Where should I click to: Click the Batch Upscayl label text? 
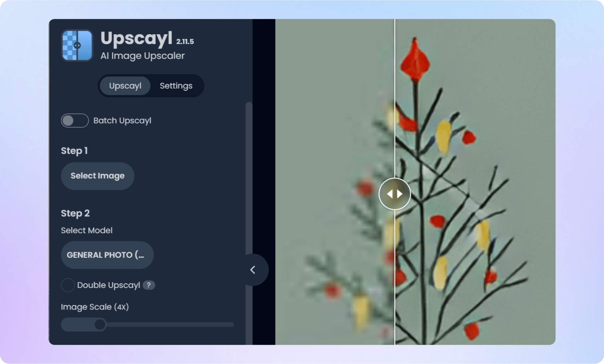[x=122, y=121]
